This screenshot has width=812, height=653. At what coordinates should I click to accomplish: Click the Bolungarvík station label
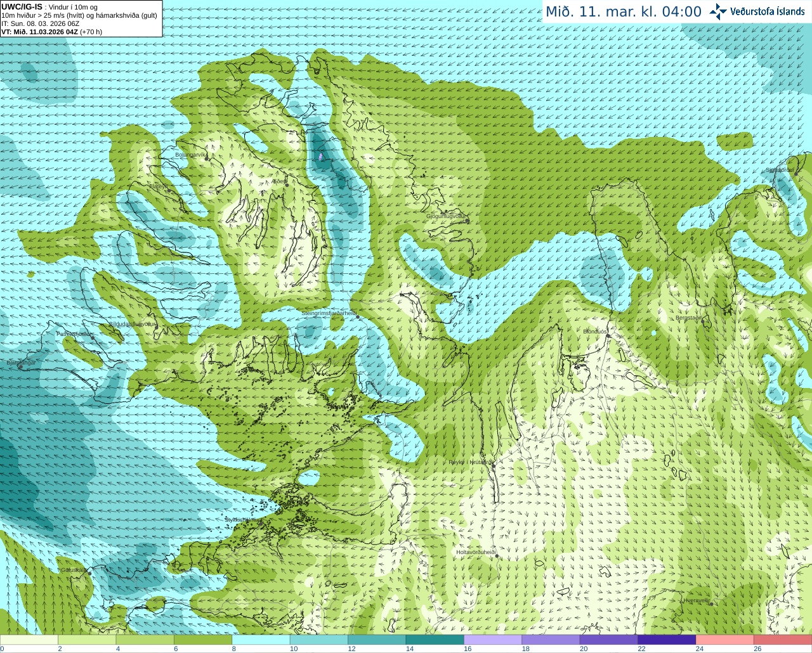point(191,155)
